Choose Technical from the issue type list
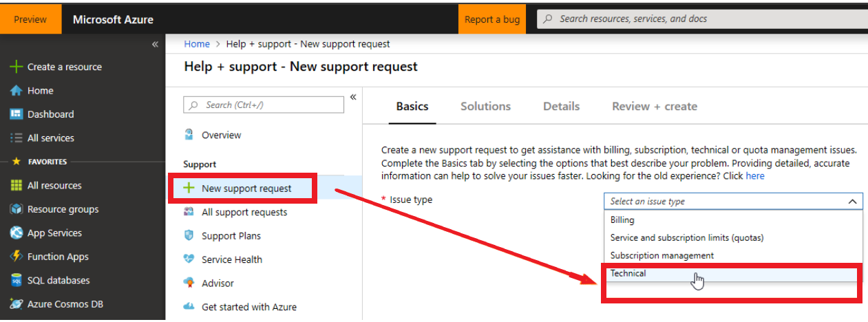The width and height of the screenshot is (868, 322). 628,273
